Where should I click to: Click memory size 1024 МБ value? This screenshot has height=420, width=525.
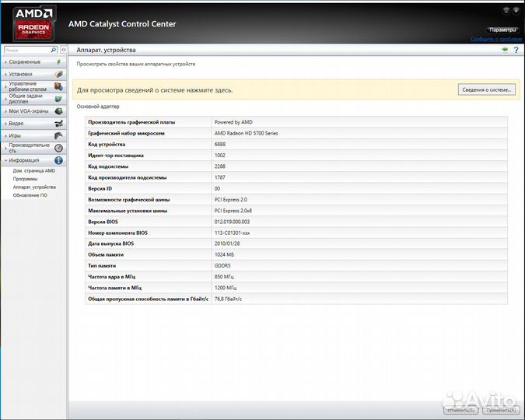(x=224, y=254)
